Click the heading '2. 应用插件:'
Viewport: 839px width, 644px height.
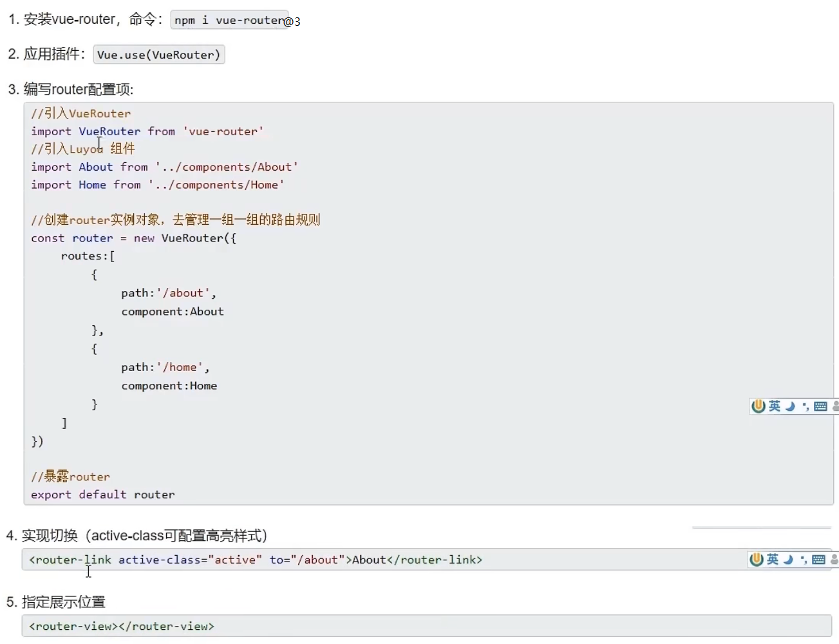click(46, 54)
